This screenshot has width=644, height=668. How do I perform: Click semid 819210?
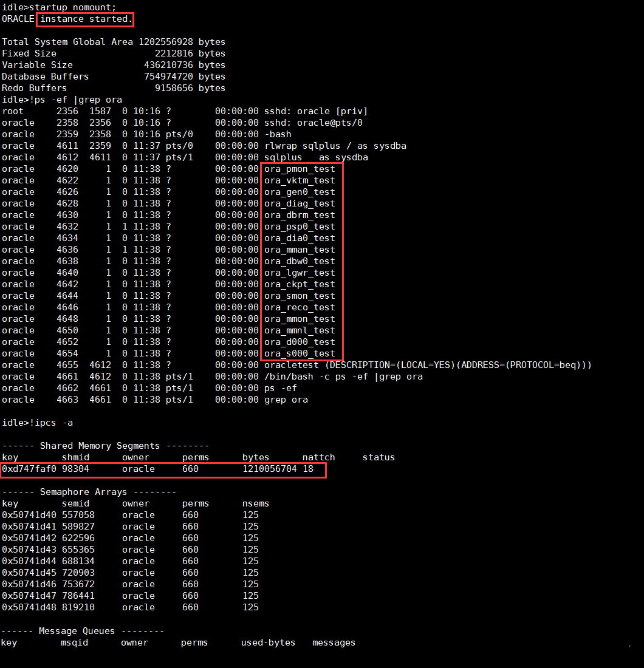click(x=78, y=607)
